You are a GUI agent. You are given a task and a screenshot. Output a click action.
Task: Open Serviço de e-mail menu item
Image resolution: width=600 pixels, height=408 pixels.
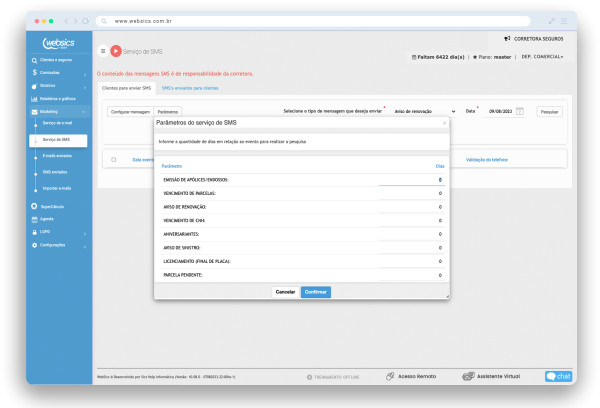[x=57, y=123]
